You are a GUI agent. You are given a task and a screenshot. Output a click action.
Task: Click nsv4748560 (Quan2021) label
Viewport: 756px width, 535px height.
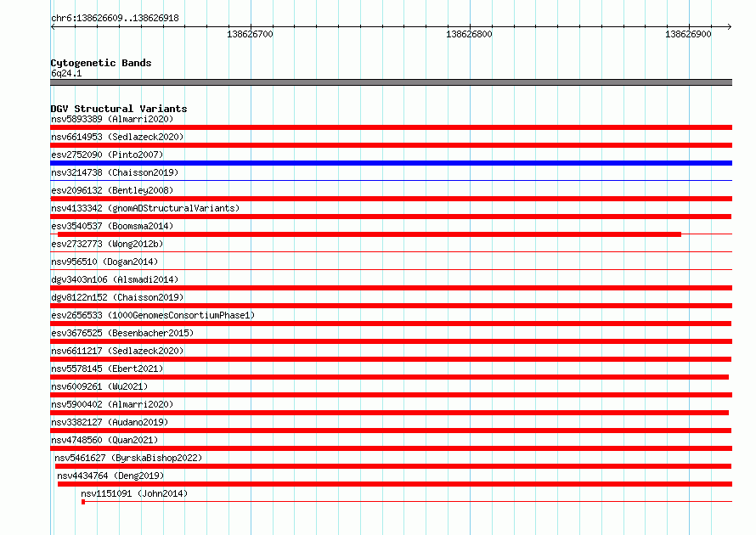104,440
